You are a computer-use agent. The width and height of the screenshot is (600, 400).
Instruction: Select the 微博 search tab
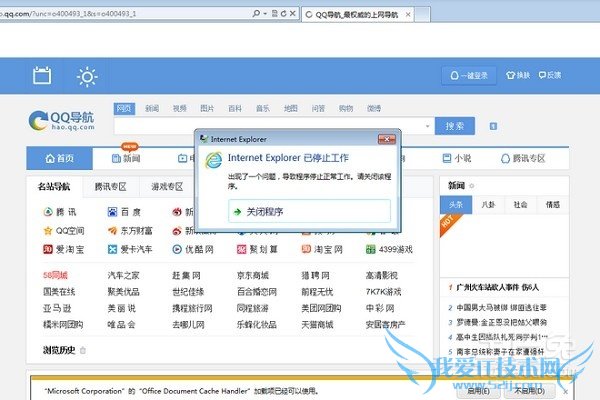[x=374, y=109]
